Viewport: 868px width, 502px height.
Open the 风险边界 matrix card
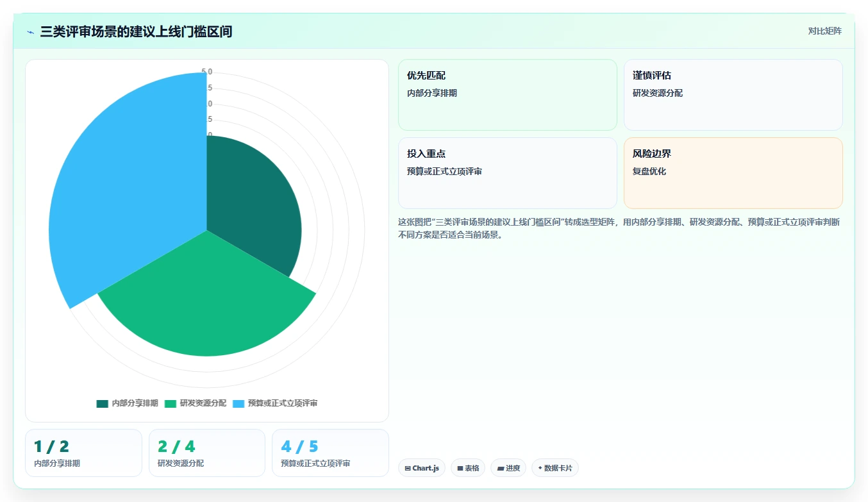click(x=733, y=173)
